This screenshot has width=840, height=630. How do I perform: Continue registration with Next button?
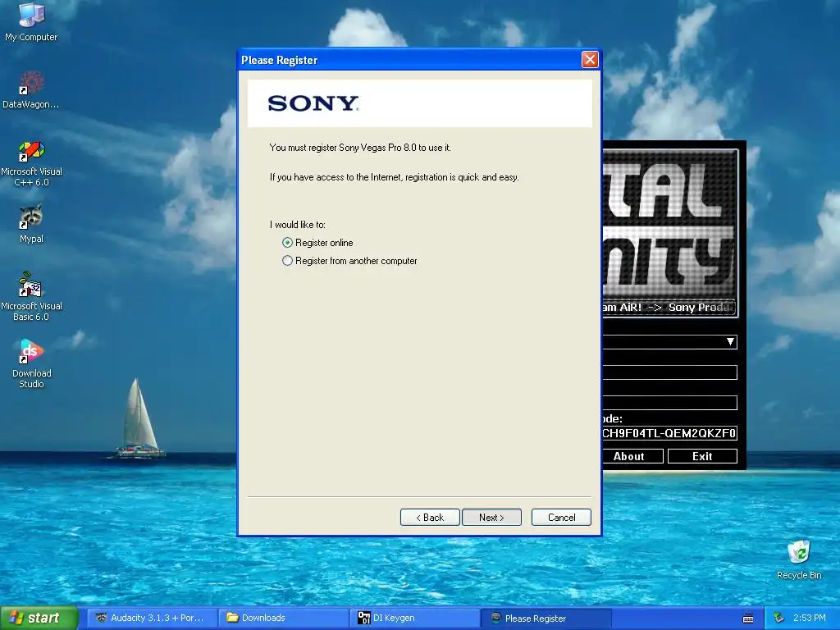tap(491, 518)
